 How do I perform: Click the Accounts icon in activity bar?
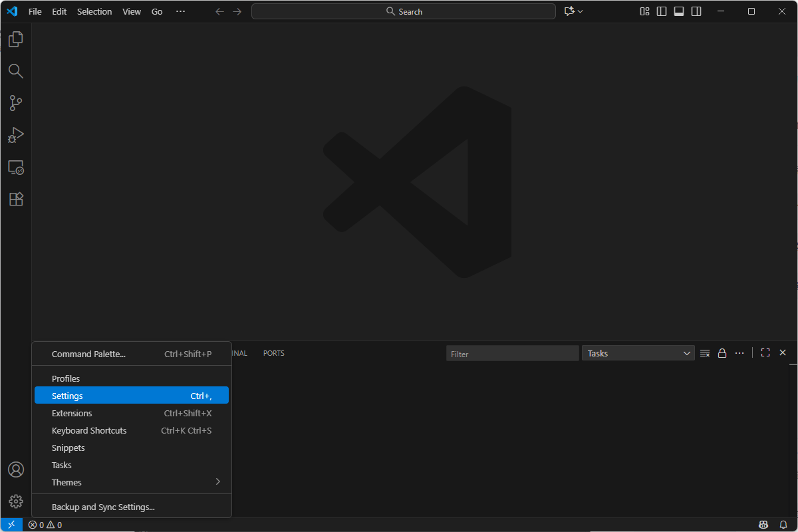pos(15,469)
